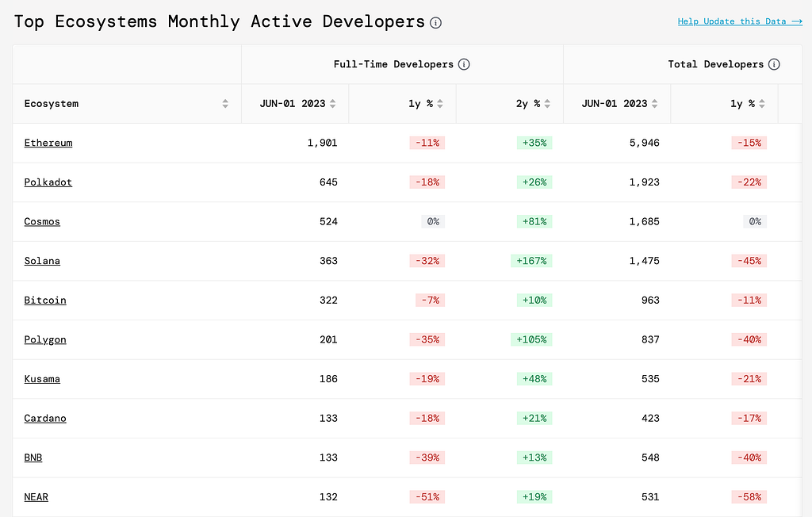This screenshot has height=517, width=812.
Task: Show info tooltip for Full-Time Developers
Action: (464, 64)
